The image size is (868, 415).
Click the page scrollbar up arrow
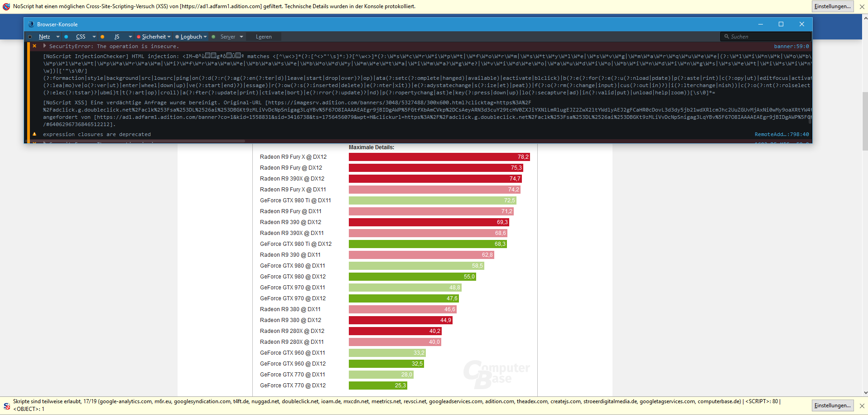coord(865,18)
